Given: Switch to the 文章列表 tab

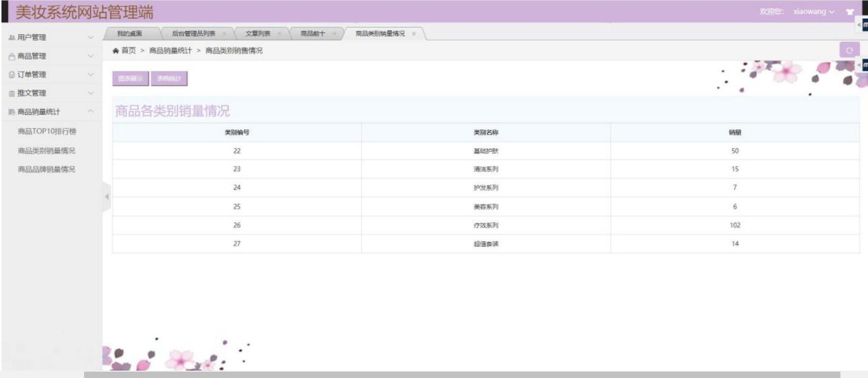Looking at the screenshot, I should [x=258, y=33].
